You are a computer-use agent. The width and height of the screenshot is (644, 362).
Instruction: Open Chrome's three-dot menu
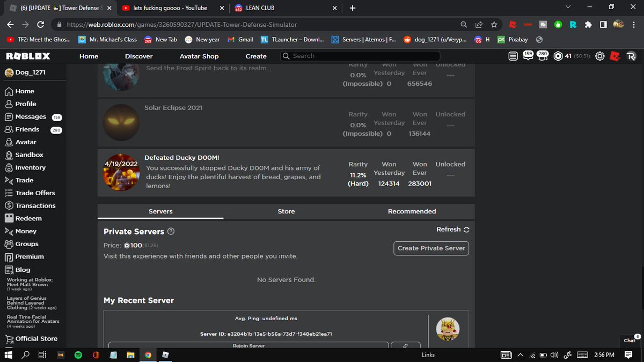click(634, 25)
